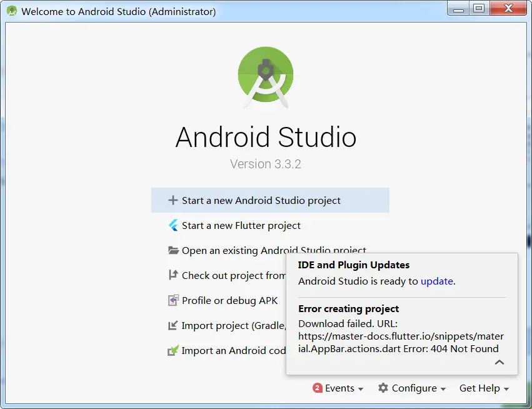Click the Flutter logo icon

tap(173, 225)
